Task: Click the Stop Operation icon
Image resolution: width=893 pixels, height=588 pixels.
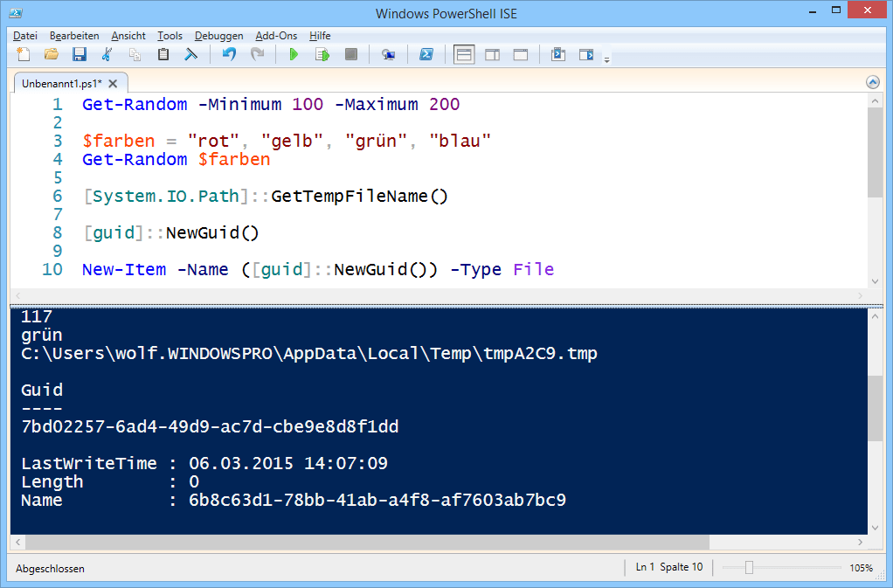Action: [x=350, y=54]
